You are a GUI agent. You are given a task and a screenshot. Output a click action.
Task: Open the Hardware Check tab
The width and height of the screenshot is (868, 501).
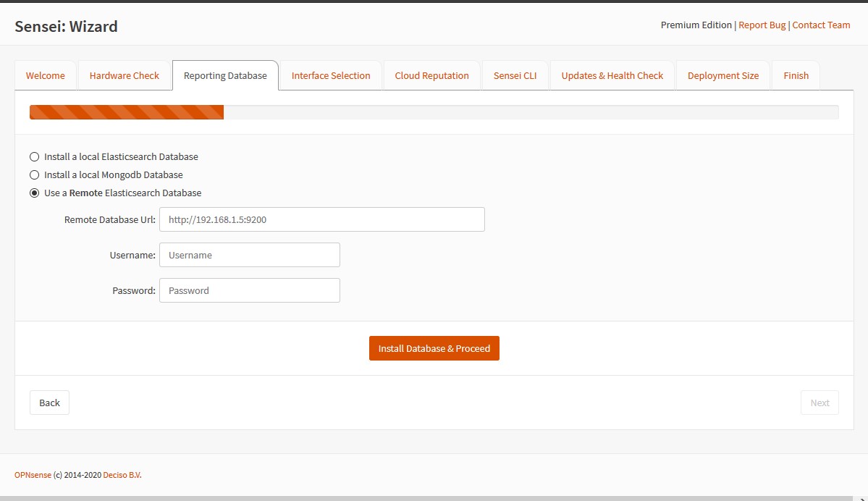tap(124, 75)
